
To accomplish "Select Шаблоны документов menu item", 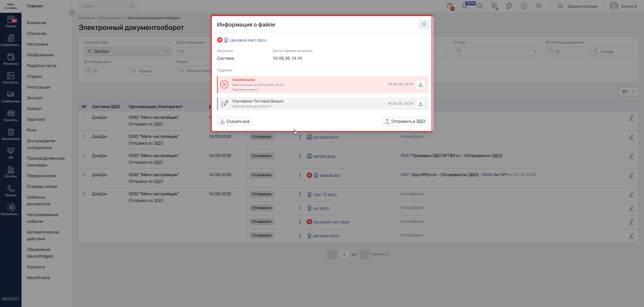I will [x=39, y=201].
